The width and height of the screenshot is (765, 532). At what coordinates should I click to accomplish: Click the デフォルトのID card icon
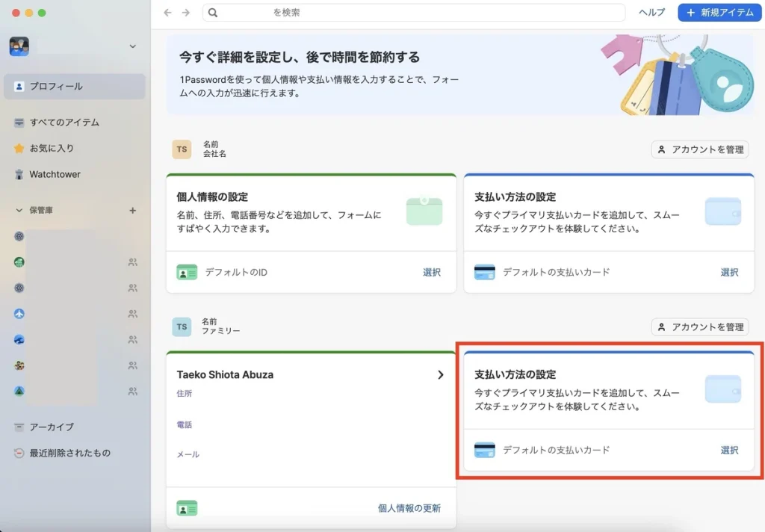pyautogui.click(x=187, y=273)
